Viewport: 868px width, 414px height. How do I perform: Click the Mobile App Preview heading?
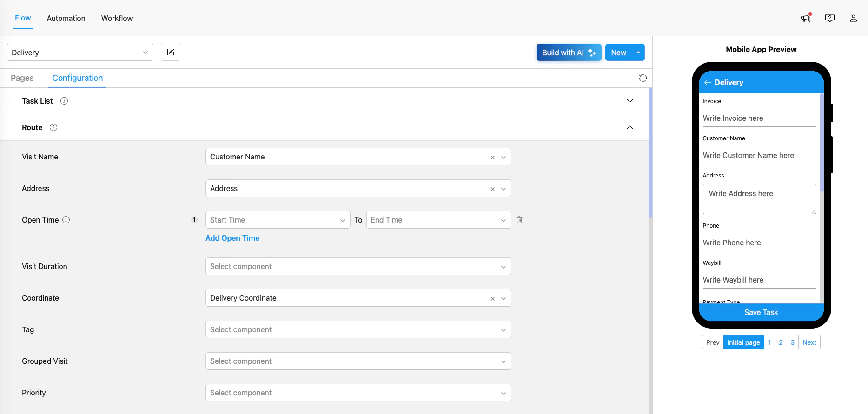click(761, 49)
